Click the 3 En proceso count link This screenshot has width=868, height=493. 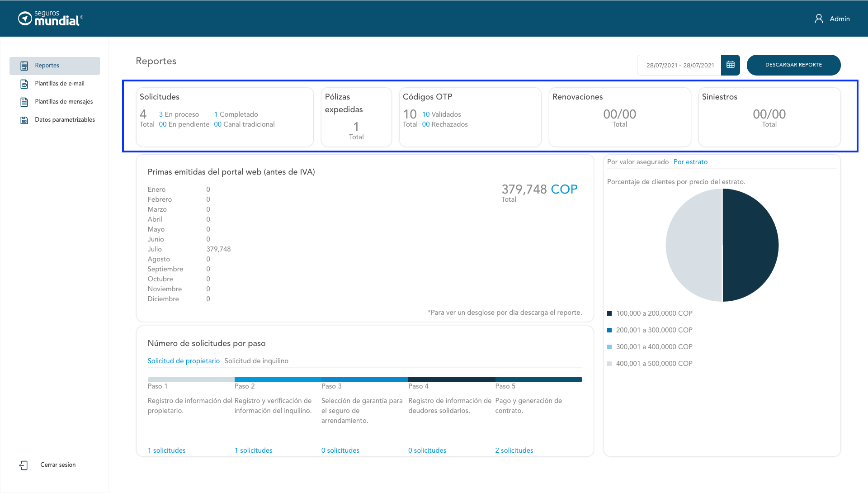[179, 114]
